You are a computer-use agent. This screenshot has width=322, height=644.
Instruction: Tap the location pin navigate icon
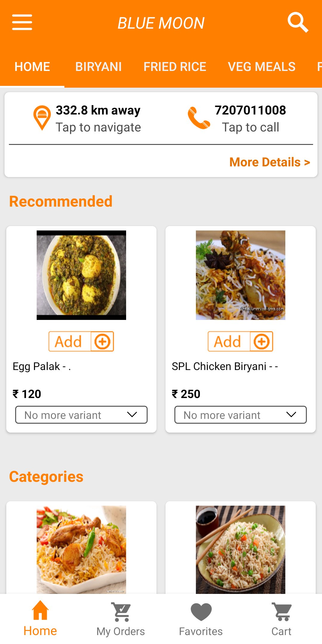coord(42,118)
